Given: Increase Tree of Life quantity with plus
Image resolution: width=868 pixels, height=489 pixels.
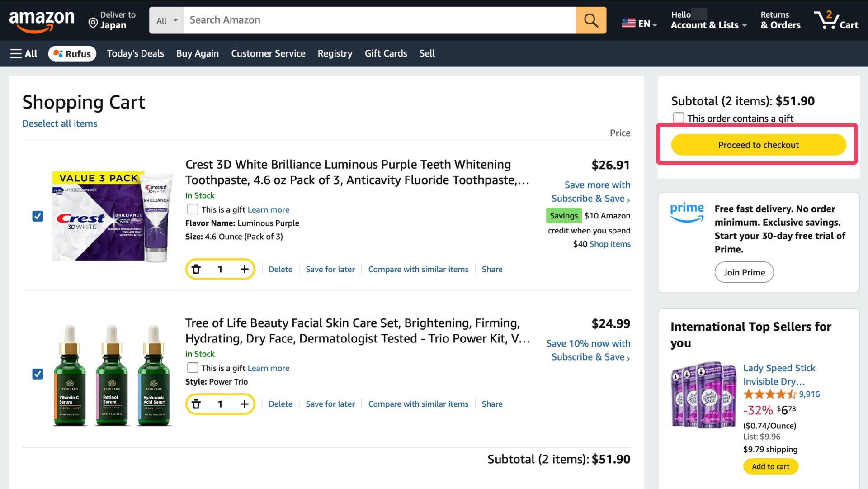Looking at the screenshot, I should pyautogui.click(x=245, y=404).
